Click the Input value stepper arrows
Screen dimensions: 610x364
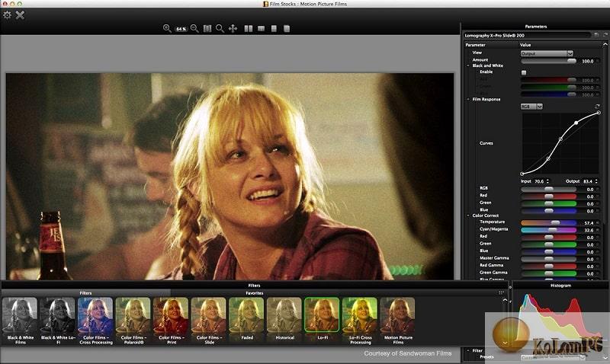[x=547, y=181]
